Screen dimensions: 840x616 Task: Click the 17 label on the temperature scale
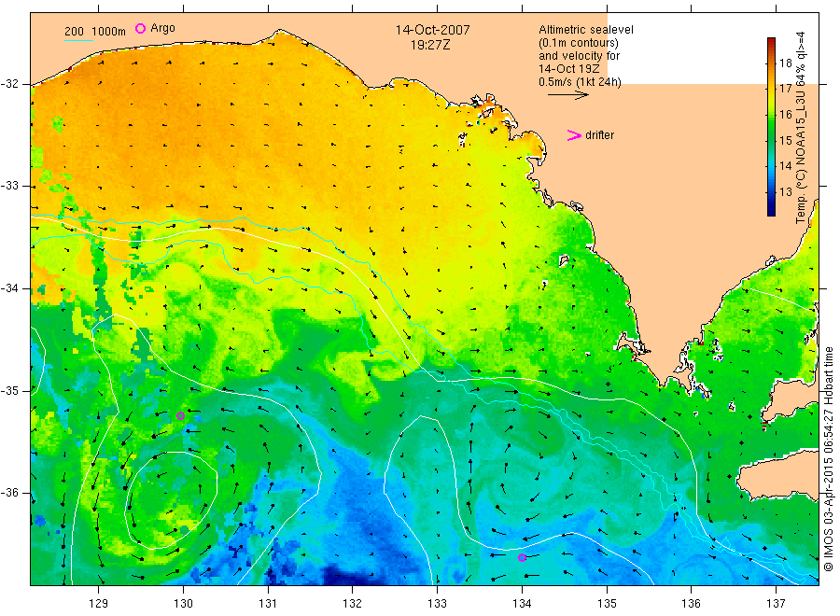tap(785, 89)
